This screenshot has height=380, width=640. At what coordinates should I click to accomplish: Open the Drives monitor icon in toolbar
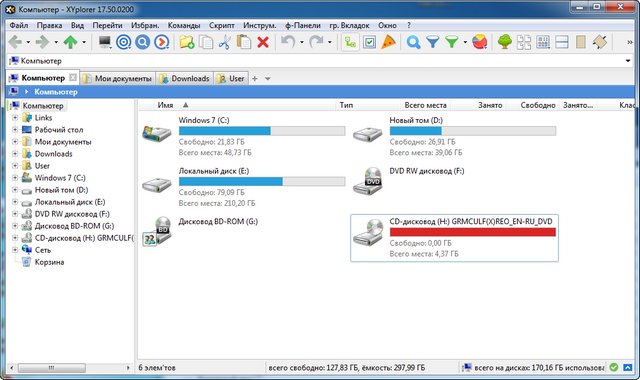[x=105, y=42]
